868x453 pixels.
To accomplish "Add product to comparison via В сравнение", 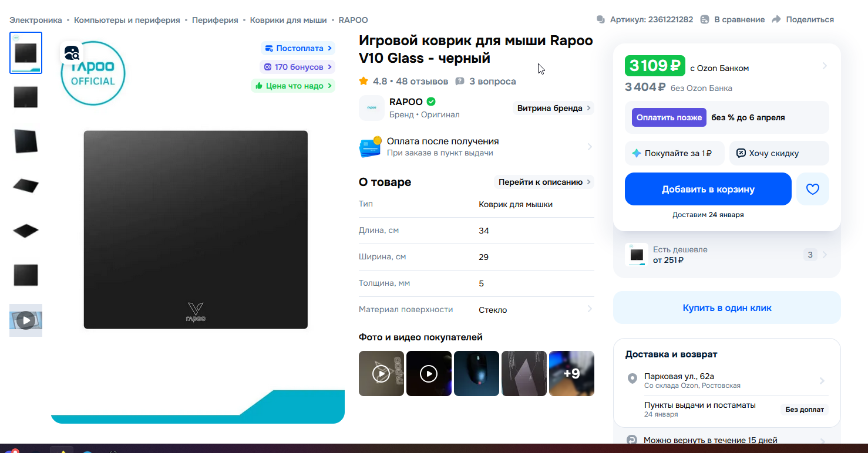I will tap(732, 19).
